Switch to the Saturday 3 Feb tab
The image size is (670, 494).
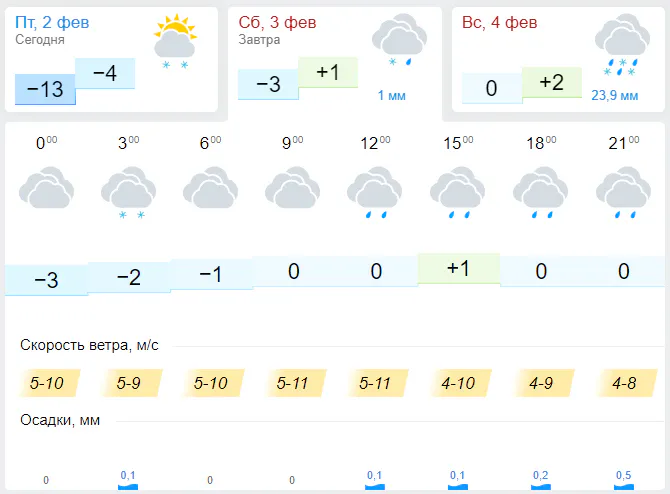[x=276, y=22]
